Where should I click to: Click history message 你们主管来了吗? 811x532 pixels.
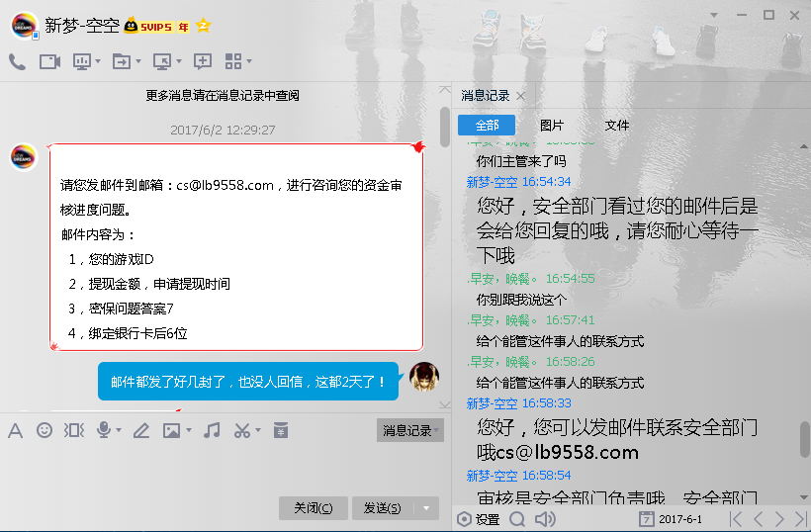(521, 161)
